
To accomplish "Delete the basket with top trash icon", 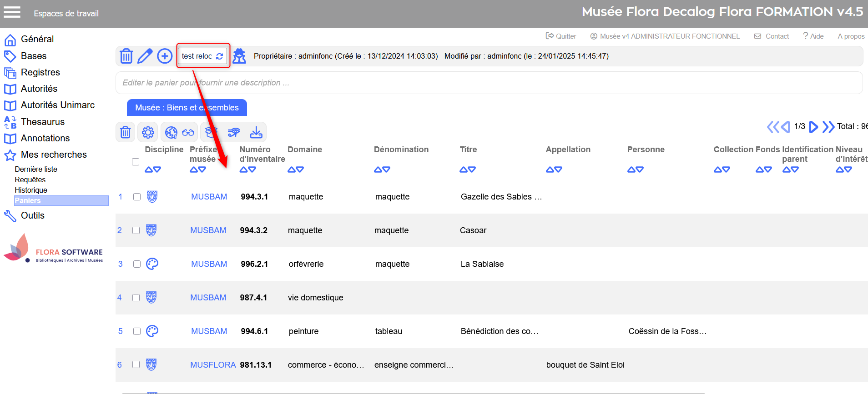I will coord(126,56).
